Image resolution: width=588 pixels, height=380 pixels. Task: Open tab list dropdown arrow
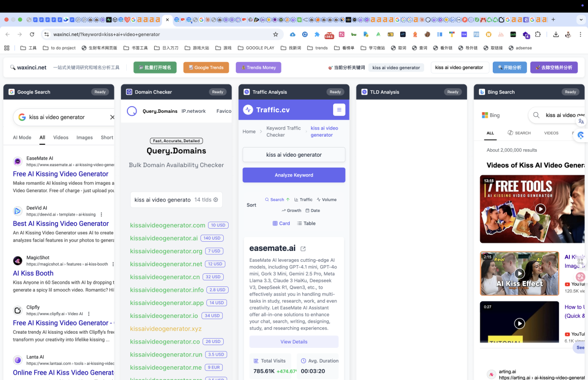581,20
